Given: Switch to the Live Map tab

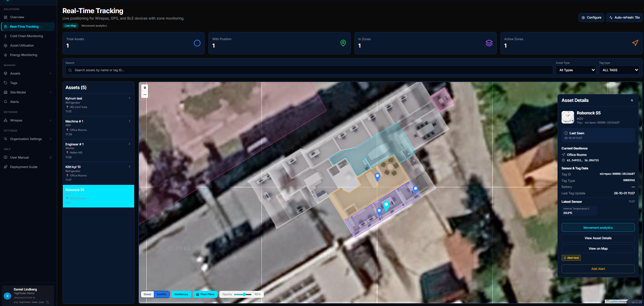Looking at the screenshot, I should [70, 26].
